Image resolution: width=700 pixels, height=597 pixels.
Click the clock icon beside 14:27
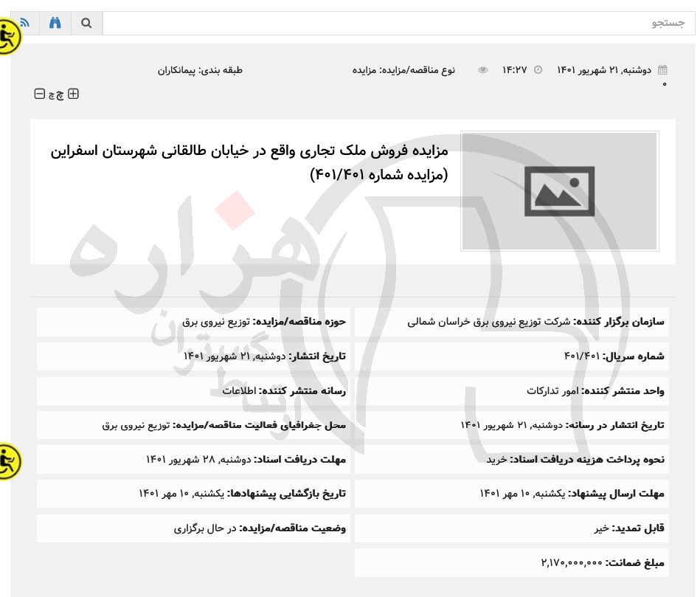tap(538, 70)
